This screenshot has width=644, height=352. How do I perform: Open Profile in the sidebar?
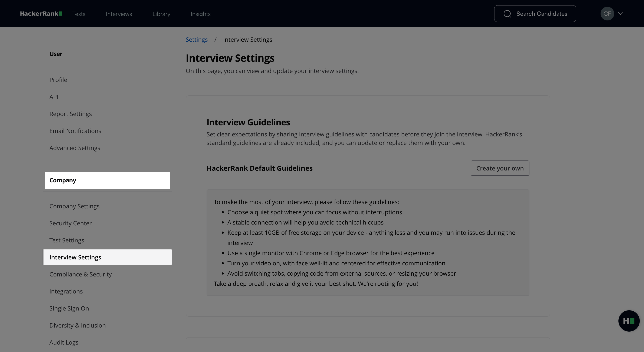(58, 80)
